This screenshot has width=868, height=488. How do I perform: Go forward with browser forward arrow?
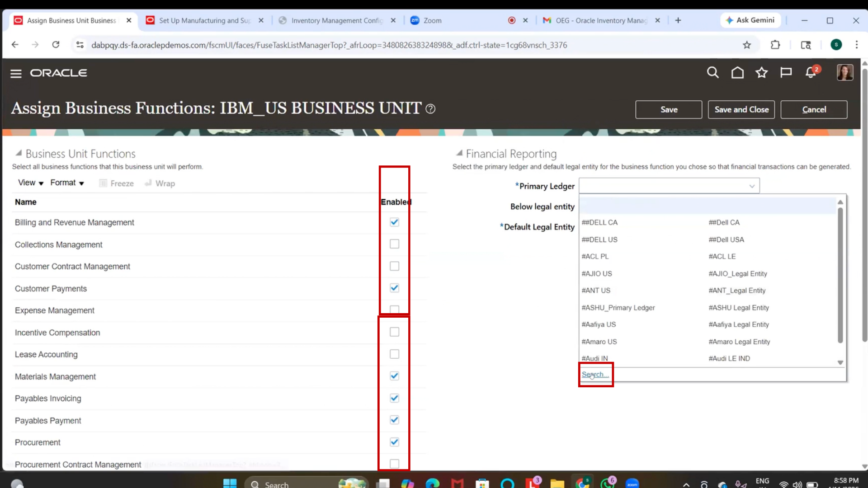point(35,45)
